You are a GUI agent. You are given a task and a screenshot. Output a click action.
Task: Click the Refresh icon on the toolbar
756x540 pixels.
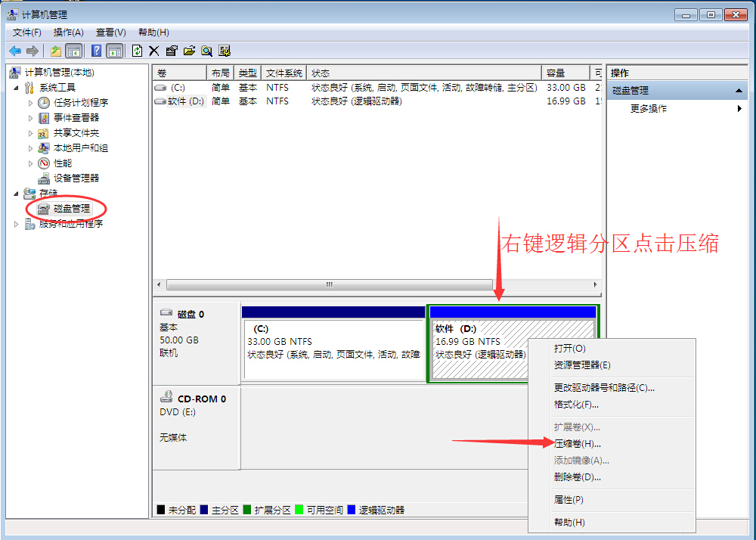138,51
